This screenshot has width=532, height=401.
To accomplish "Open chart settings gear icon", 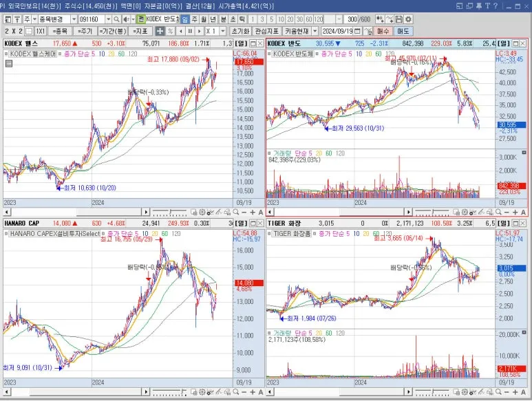I will coord(409,19).
